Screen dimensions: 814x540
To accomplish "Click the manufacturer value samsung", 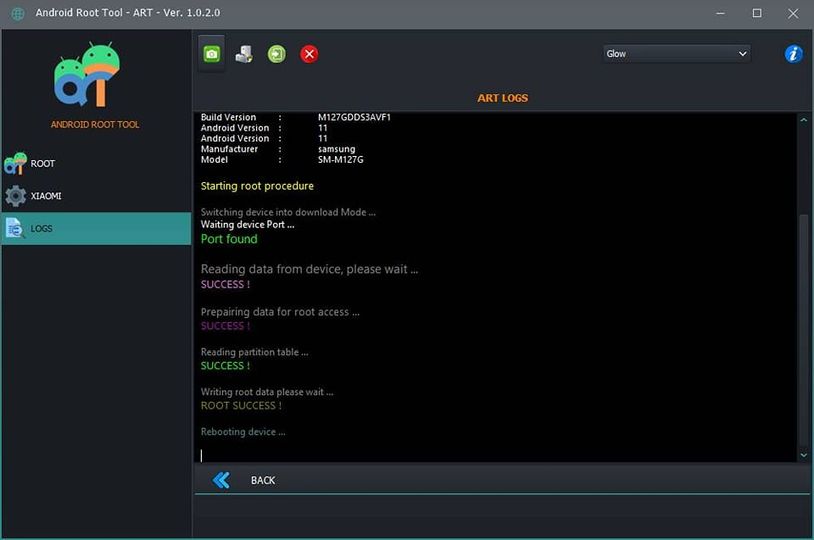I will [336, 149].
